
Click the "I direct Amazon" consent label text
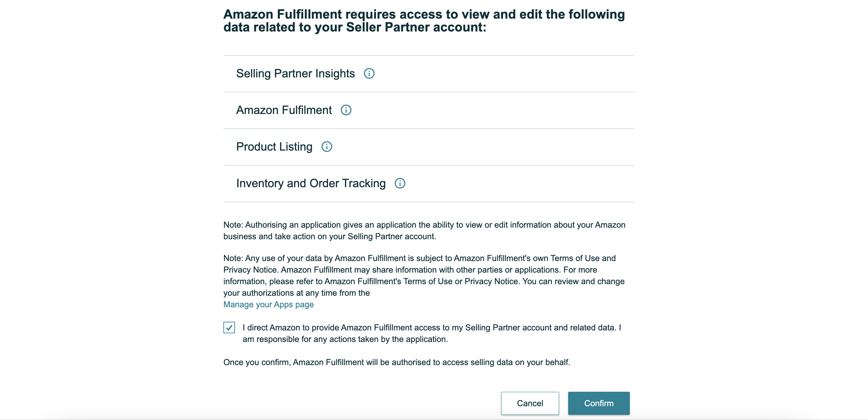[x=431, y=328]
